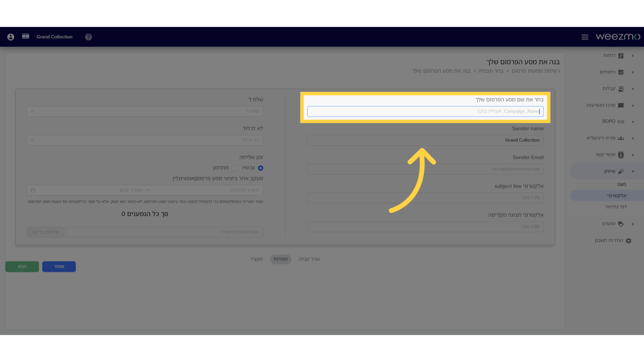The width and height of the screenshot is (644, 362).
Task: Click the שיווק marketing icon
Action: coord(621,171)
